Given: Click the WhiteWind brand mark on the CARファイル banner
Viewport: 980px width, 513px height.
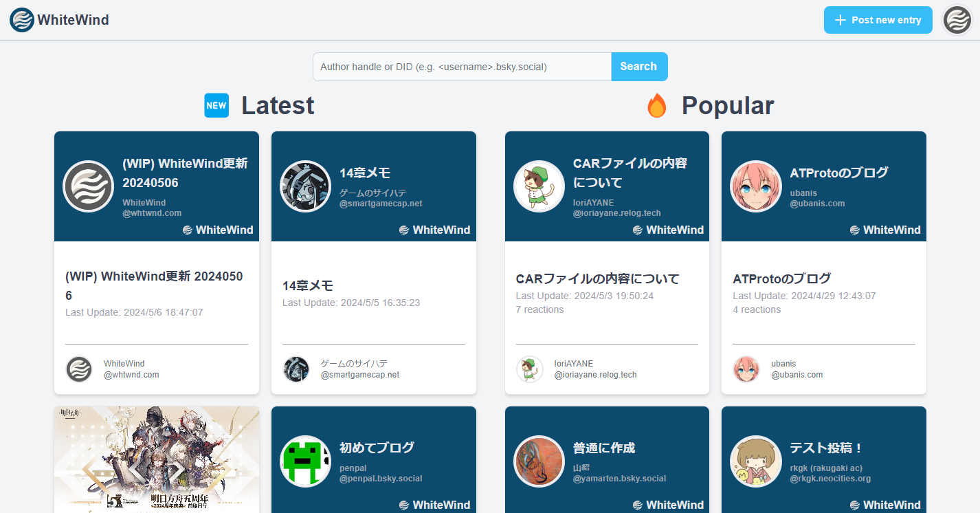Looking at the screenshot, I should [669, 230].
